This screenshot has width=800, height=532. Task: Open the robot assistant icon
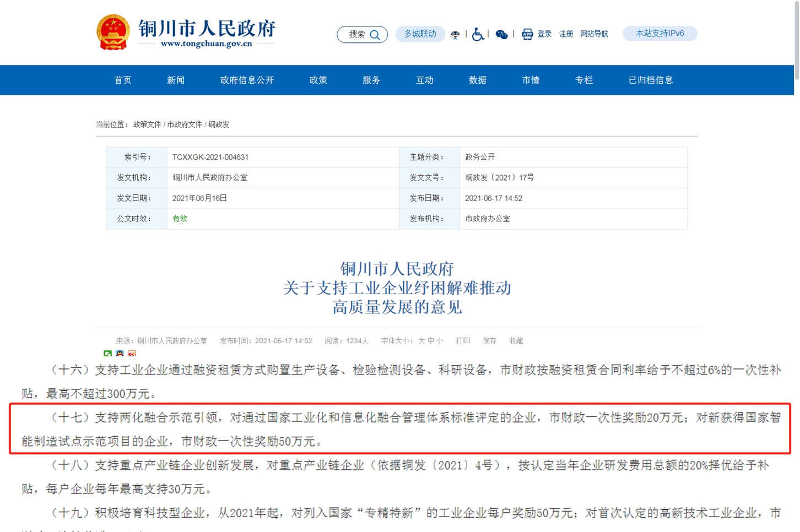click(455, 34)
